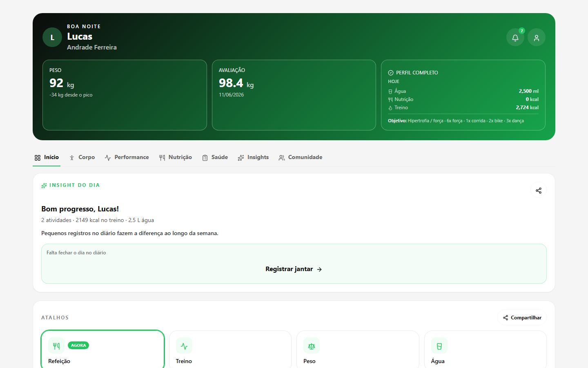Click the flame icon beside Treino in summary
The width and height of the screenshot is (588, 368).
tap(390, 108)
